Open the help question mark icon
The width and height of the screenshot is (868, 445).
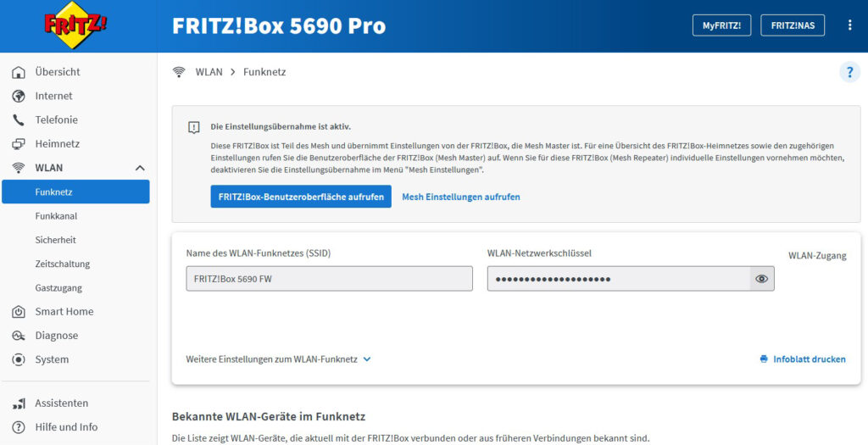tap(849, 72)
